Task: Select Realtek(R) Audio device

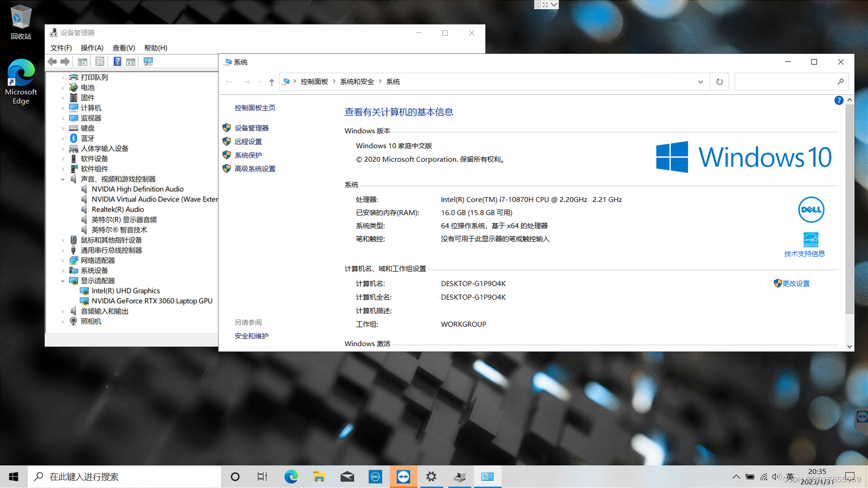Action: coord(118,210)
